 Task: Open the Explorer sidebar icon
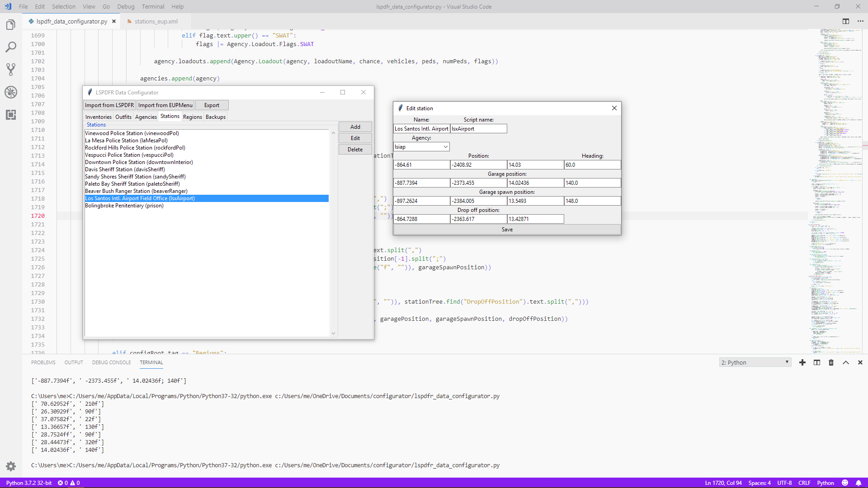11,25
